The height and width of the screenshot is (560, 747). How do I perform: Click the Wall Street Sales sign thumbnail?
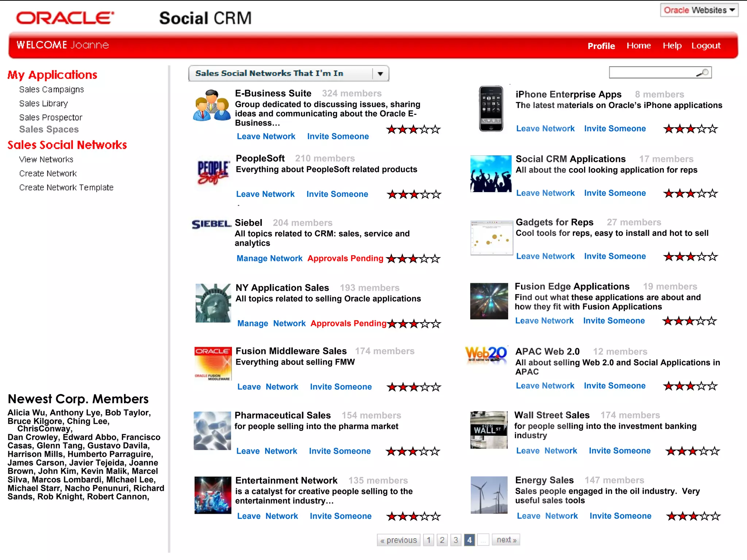point(489,430)
